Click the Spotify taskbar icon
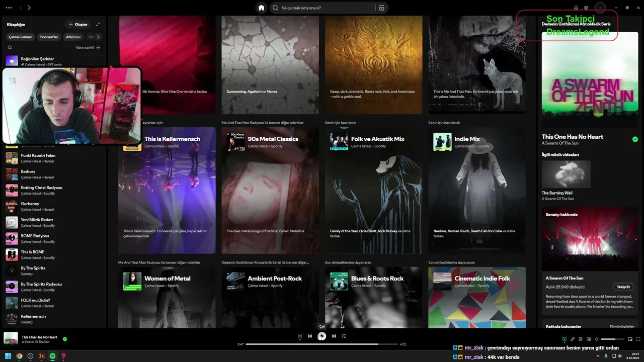Viewport: 644px width, 362px height. (52, 356)
